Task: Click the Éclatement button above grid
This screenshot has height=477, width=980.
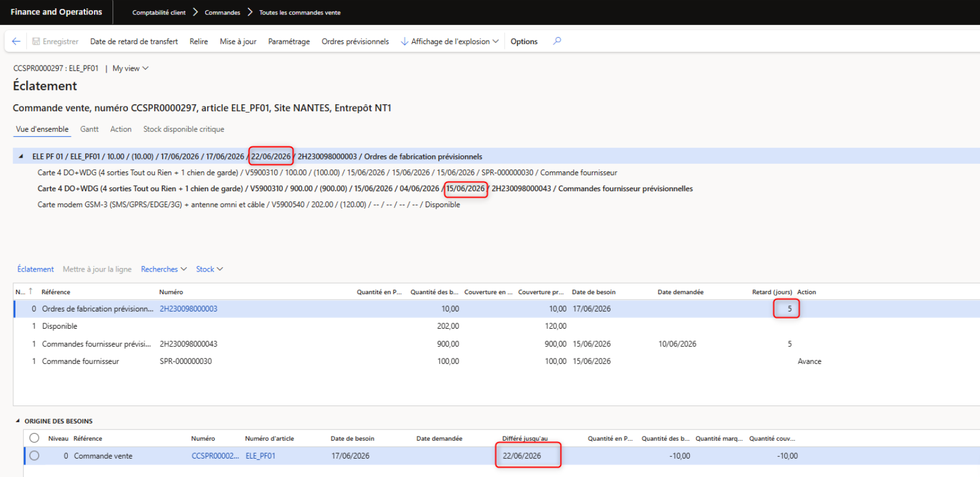Action: pyautogui.click(x=36, y=269)
